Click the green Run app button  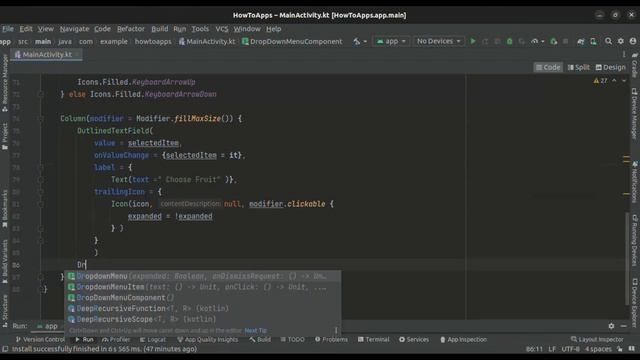(x=473, y=41)
